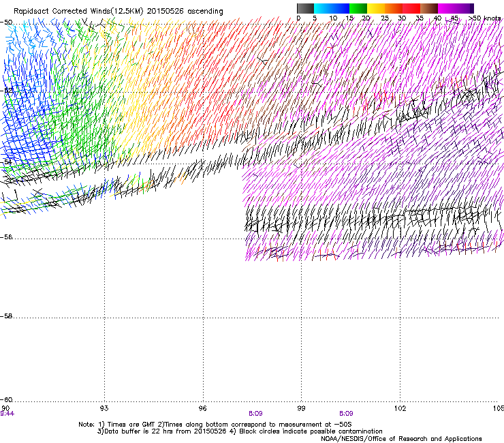This screenshot has height=443, width=504.
Task: Click the '99' longitude axis label
Action: click(x=301, y=408)
